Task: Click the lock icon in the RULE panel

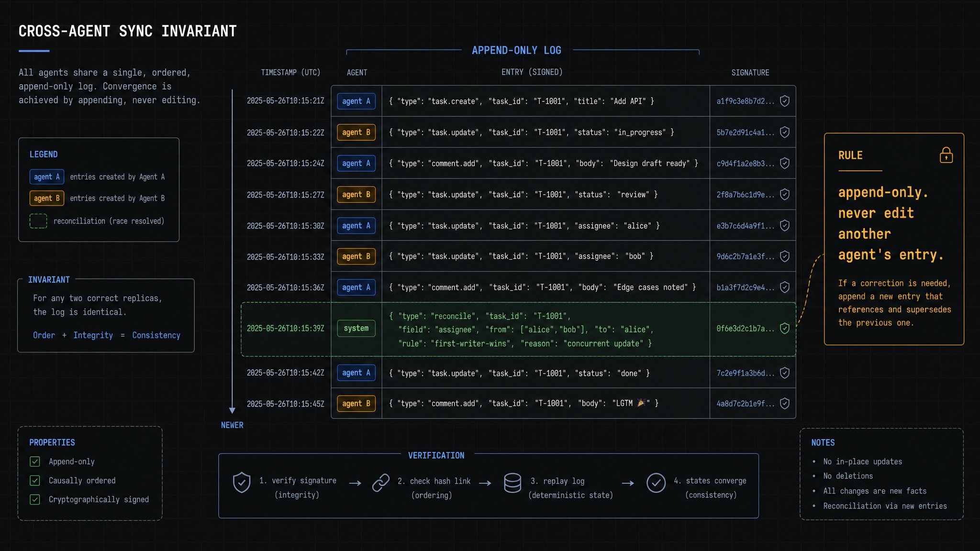Action: [x=946, y=155]
